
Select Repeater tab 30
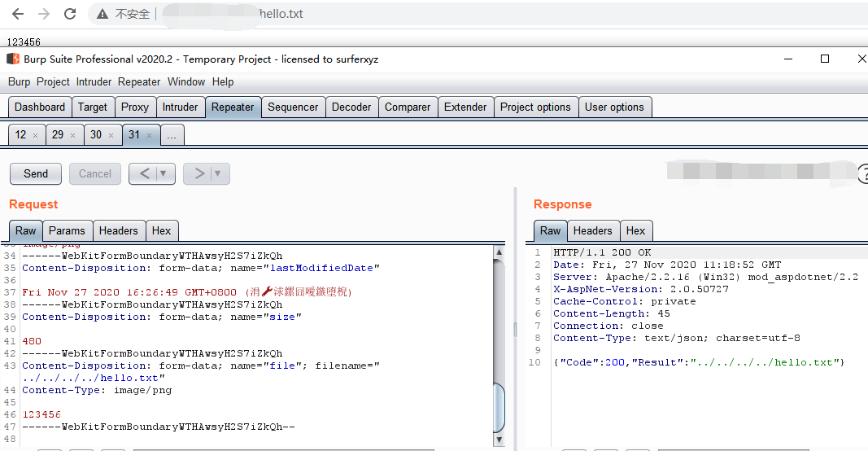[96, 134]
